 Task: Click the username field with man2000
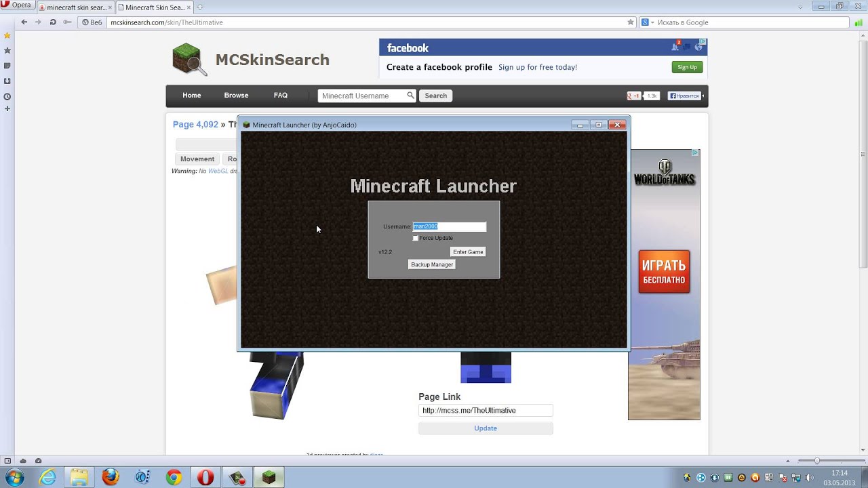450,226
